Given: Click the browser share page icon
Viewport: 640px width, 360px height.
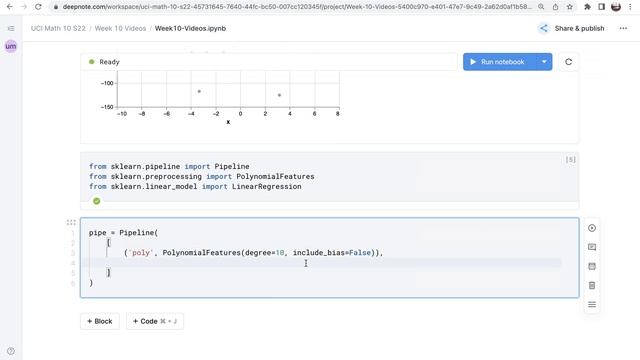Looking at the screenshot, I should [x=556, y=7].
